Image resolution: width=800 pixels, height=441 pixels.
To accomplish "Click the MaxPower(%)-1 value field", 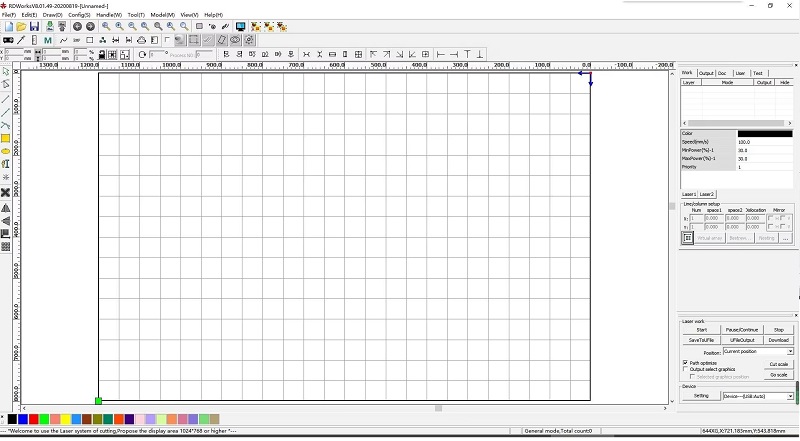I will (765, 159).
